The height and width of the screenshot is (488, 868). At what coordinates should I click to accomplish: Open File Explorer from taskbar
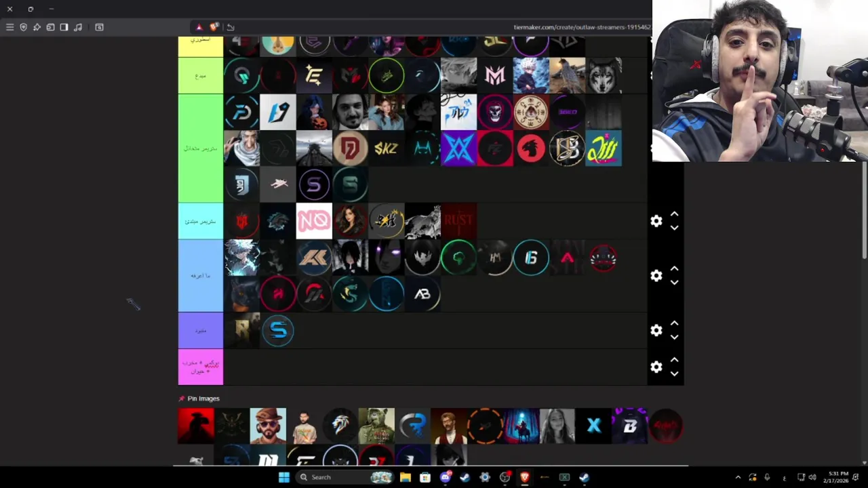pyautogui.click(x=406, y=477)
